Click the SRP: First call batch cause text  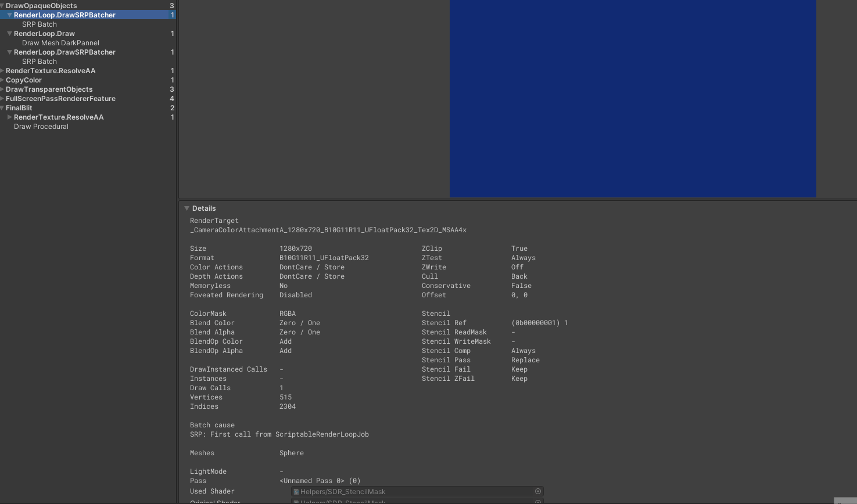point(279,434)
